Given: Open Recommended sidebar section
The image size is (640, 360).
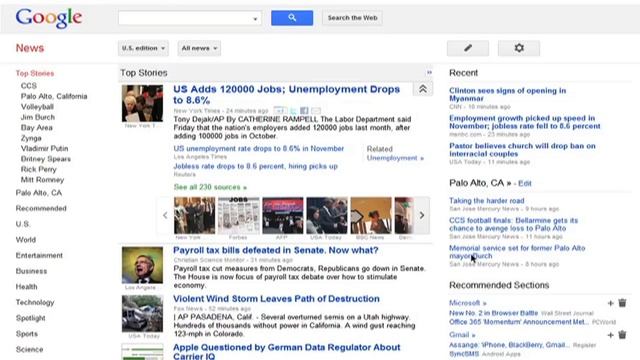Looking at the screenshot, I should pyautogui.click(x=41, y=208).
